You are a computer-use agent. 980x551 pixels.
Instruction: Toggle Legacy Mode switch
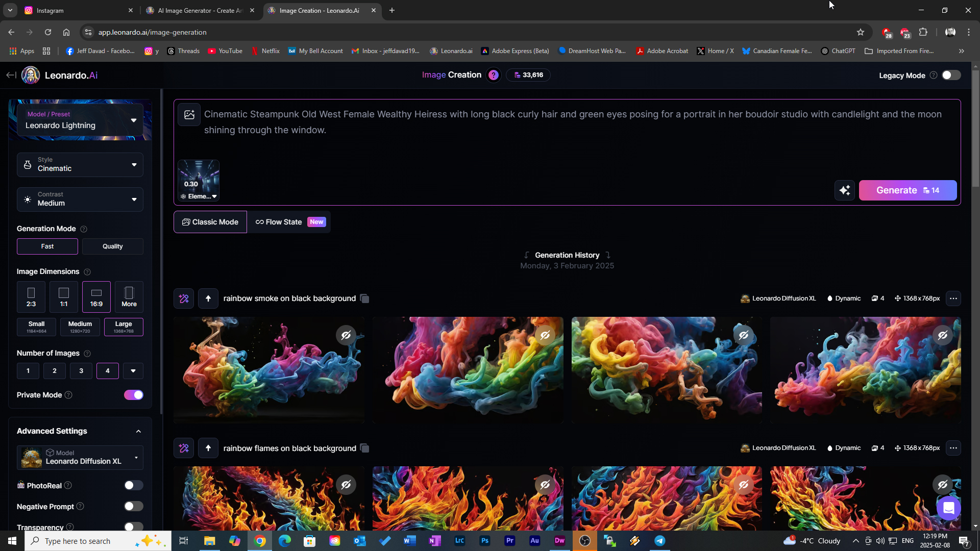pyautogui.click(x=951, y=75)
